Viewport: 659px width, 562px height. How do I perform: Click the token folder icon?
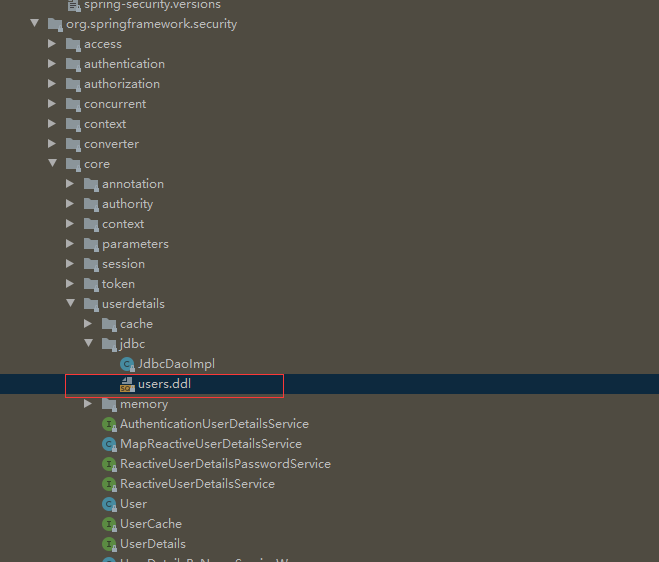92,284
